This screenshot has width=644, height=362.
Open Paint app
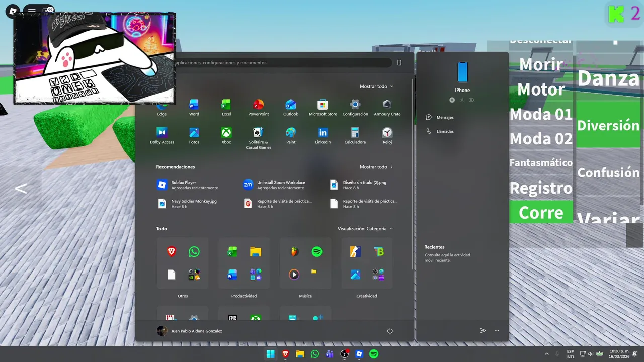pos(290,136)
